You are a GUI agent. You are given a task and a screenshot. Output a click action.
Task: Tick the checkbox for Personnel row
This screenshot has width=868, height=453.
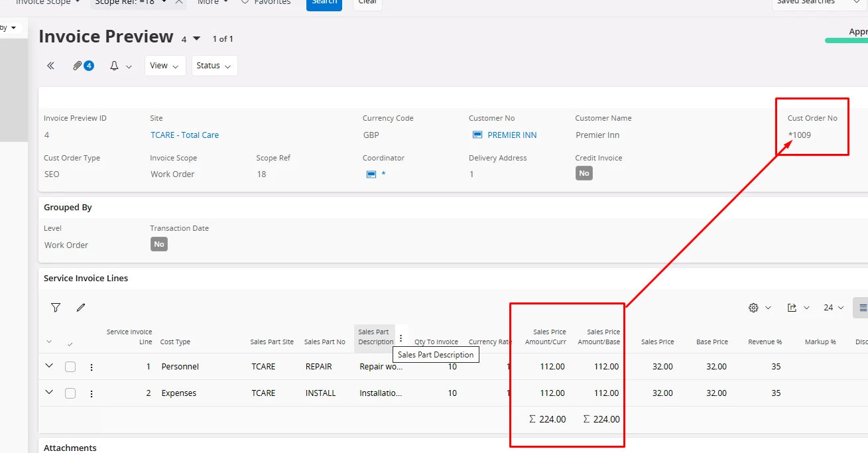click(70, 367)
